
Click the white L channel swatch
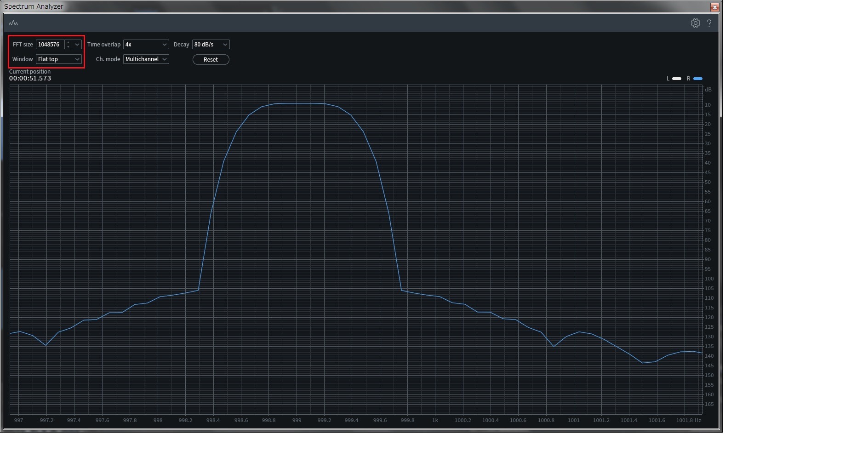(677, 79)
